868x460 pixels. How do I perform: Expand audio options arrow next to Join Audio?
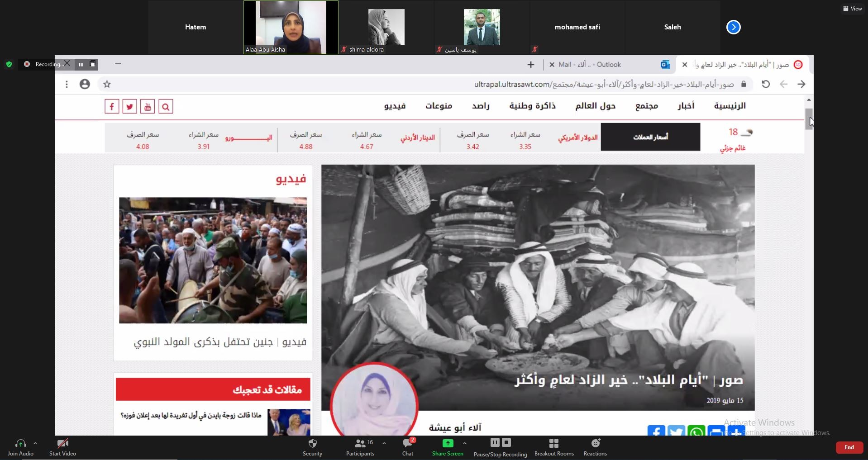(x=35, y=443)
